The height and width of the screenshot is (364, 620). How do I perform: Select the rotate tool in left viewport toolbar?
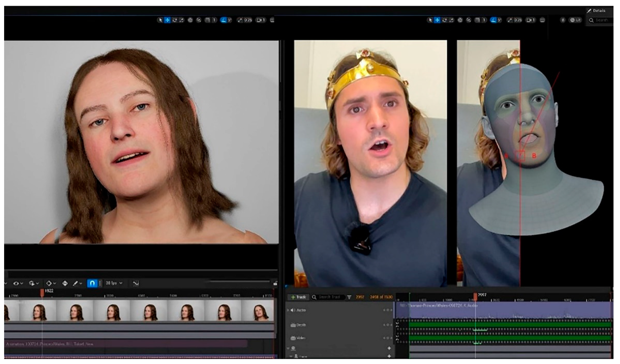tap(174, 20)
